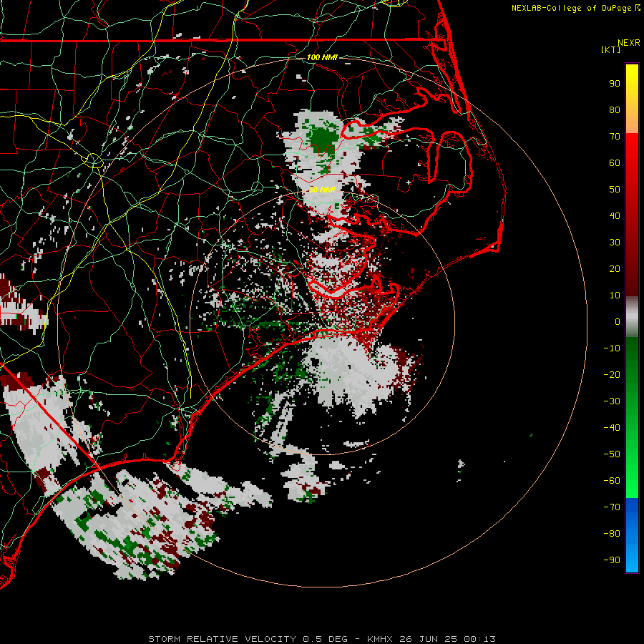Image resolution: width=644 pixels, height=644 pixels.
Task: Click the blue bottom segment of color bar
Action: [x=632, y=535]
